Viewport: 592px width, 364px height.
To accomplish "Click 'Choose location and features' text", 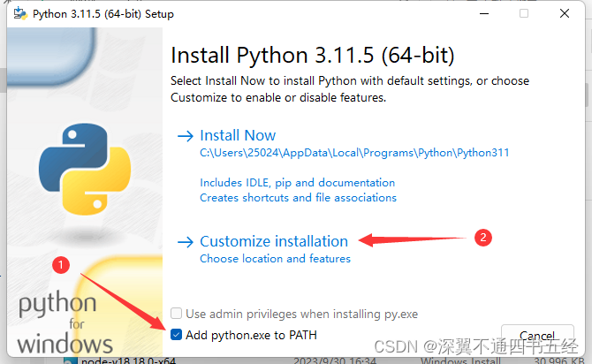I will 275,259.
